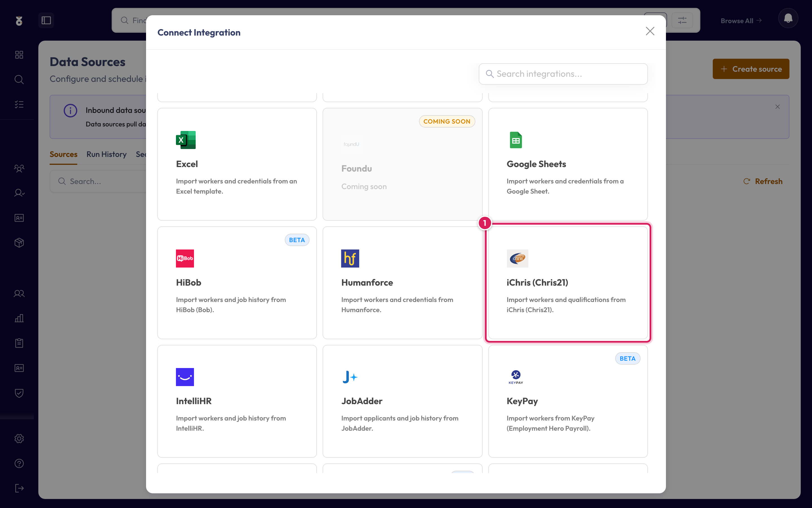Click the BETA badge on KeyPay

627,358
